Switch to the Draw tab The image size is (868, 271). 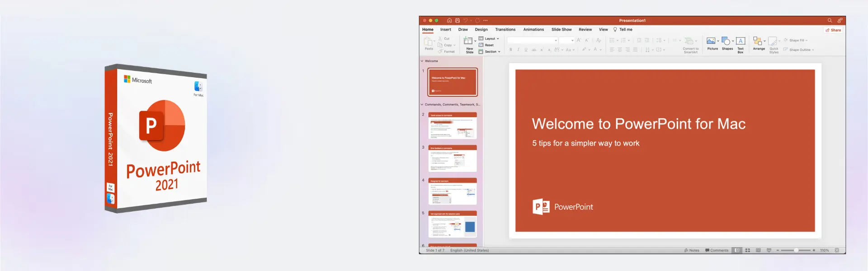[463, 29]
